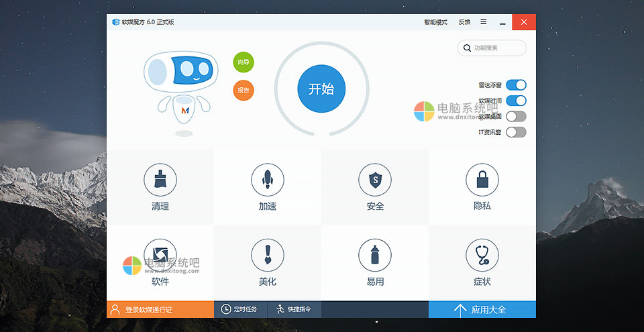Toggle the 雷达浮窗 switch
The height and width of the screenshot is (332, 644).
coord(516,85)
